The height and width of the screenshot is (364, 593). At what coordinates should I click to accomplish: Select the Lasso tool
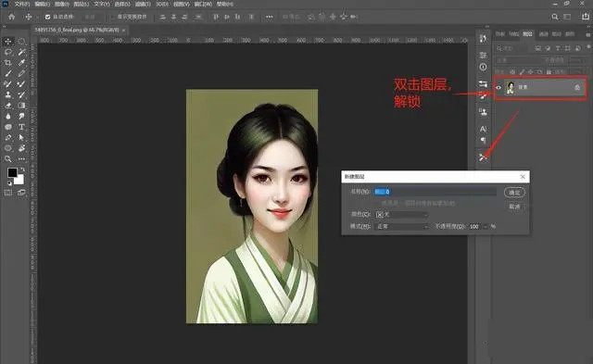click(8, 52)
